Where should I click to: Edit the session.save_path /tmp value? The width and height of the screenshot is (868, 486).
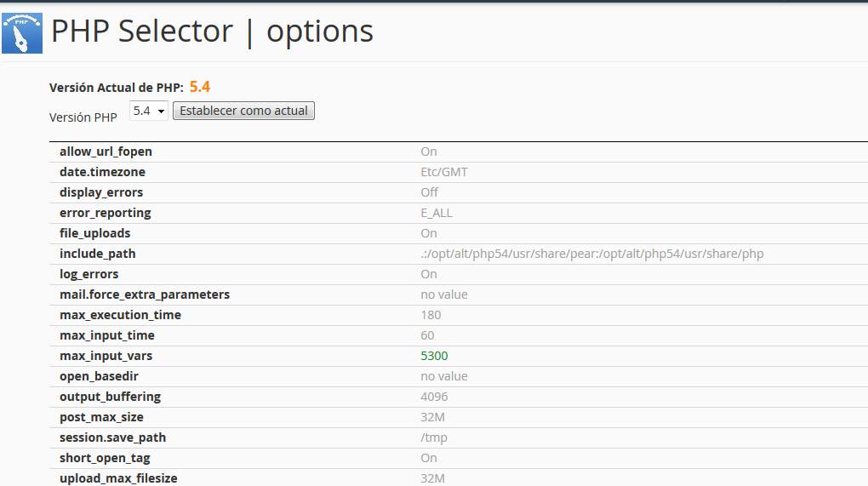pyautogui.click(x=433, y=437)
